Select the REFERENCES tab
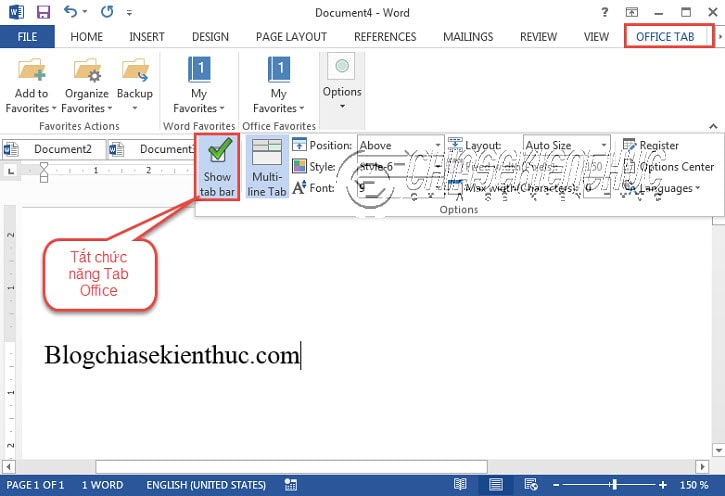The image size is (725, 496). point(385,37)
